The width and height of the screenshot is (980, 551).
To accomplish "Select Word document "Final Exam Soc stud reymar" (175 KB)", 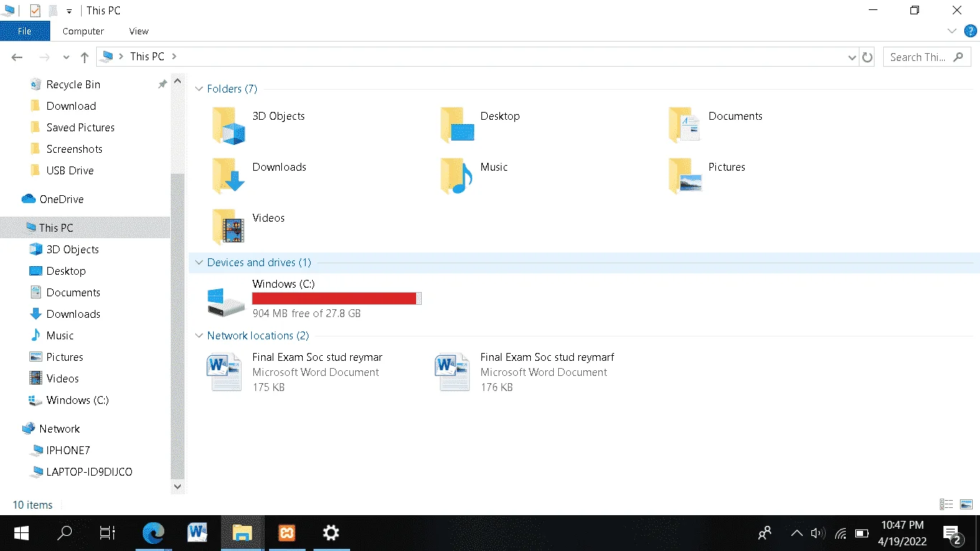I will (295, 372).
